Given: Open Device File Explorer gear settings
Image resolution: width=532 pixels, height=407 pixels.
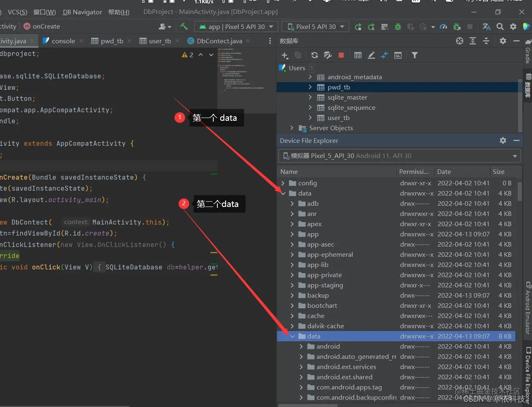Looking at the screenshot, I should 503,140.
